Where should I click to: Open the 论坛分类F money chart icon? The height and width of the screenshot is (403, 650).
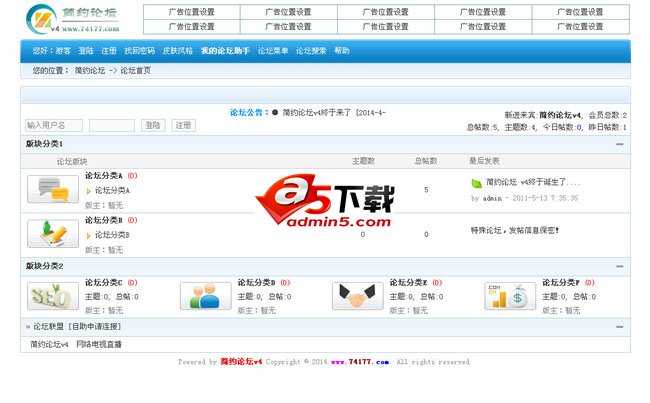coord(510,296)
